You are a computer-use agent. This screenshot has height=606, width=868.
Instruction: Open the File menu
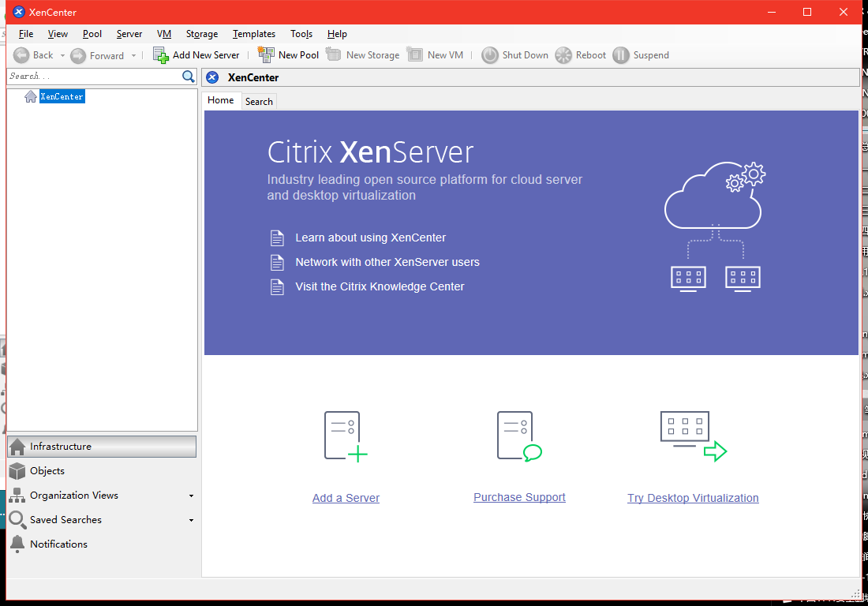tap(26, 34)
